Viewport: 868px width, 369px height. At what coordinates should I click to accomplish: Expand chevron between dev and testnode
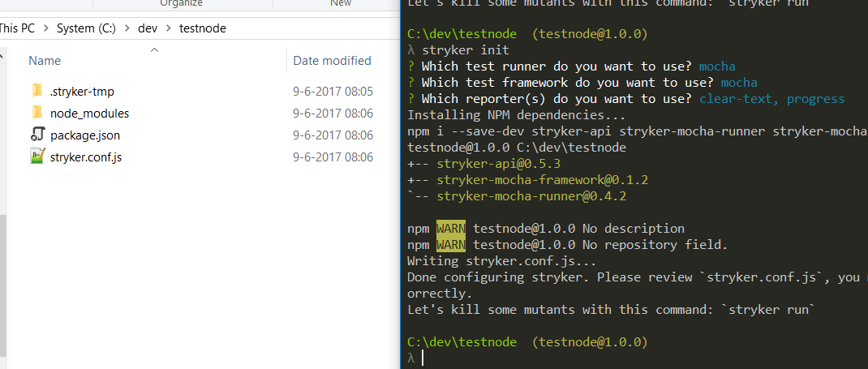click(168, 28)
